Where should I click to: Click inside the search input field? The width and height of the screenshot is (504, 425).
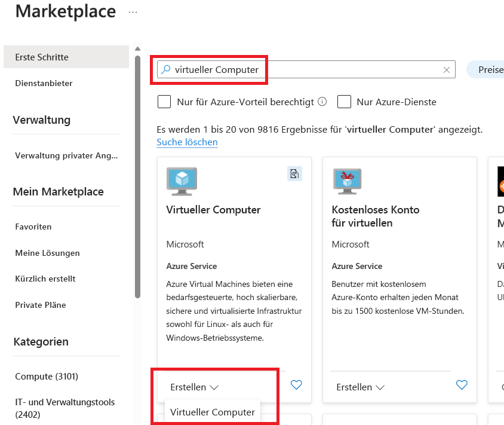tap(269, 69)
